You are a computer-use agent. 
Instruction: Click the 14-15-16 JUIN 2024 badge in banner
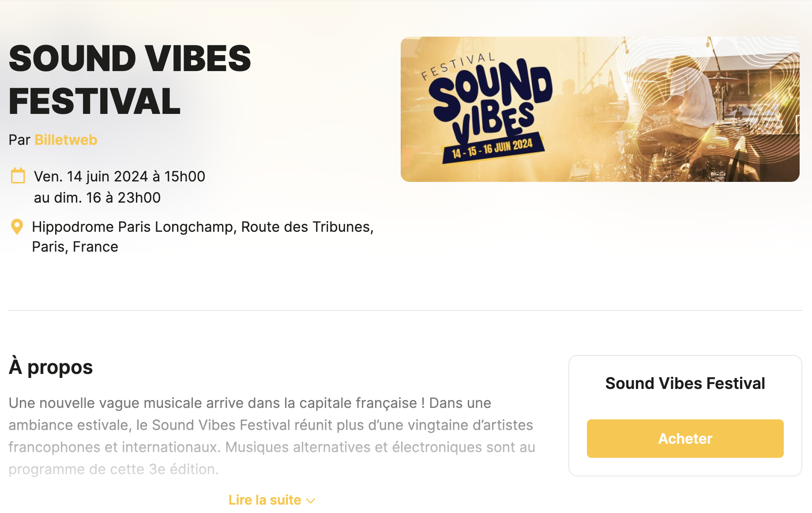coord(492,148)
